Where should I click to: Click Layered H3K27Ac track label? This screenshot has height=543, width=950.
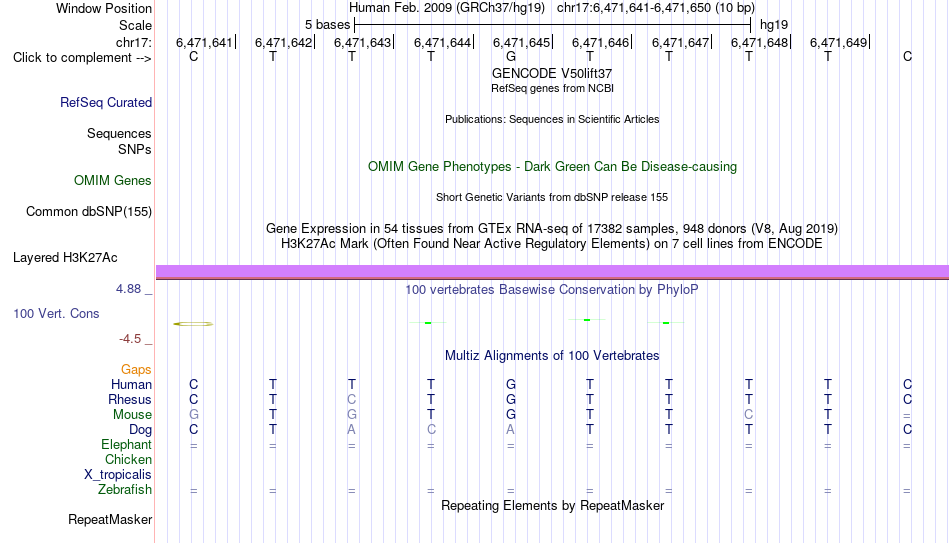pos(65,258)
